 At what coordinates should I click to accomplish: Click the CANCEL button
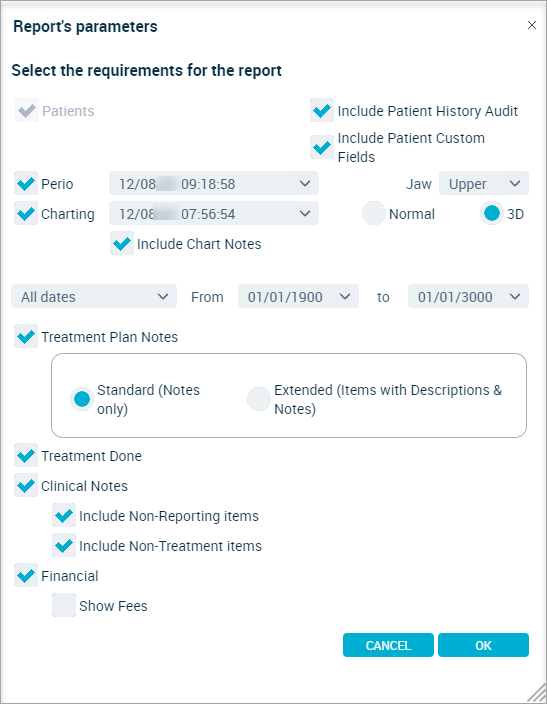pyautogui.click(x=388, y=645)
